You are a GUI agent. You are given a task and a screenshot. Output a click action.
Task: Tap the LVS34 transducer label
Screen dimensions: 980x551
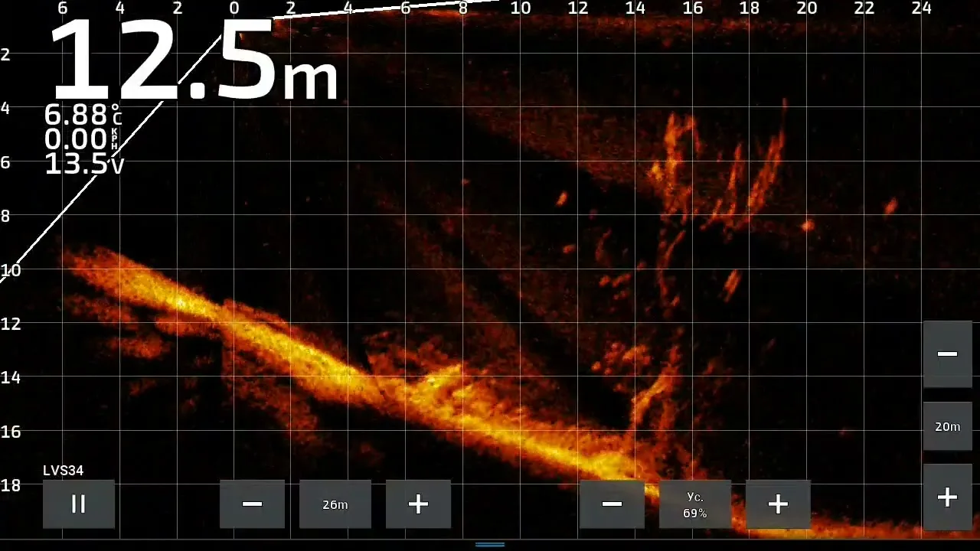point(64,471)
